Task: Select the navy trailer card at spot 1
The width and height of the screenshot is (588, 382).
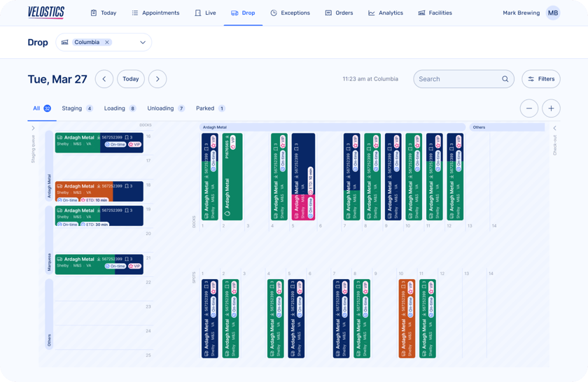Action: [x=209, y=318]
